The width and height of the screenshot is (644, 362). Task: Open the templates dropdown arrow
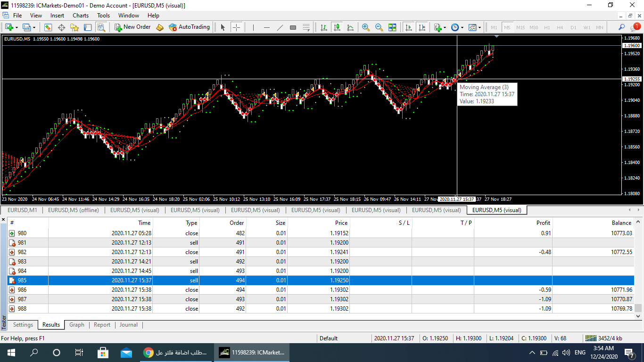(x=479, y=28)
